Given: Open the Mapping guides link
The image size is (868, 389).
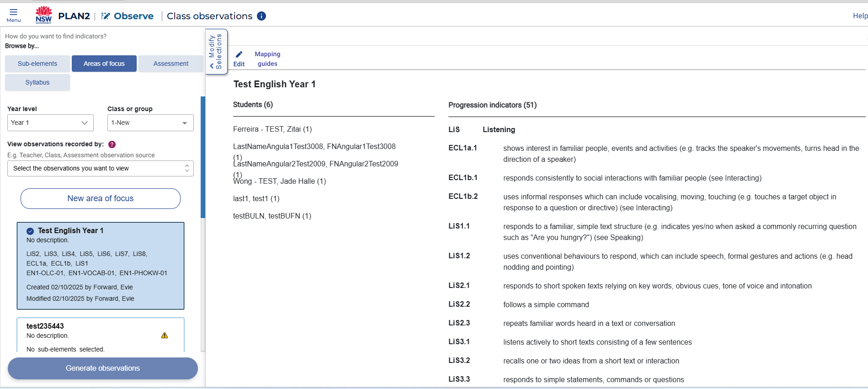Looking at the screenshot, I should (267, 59).
